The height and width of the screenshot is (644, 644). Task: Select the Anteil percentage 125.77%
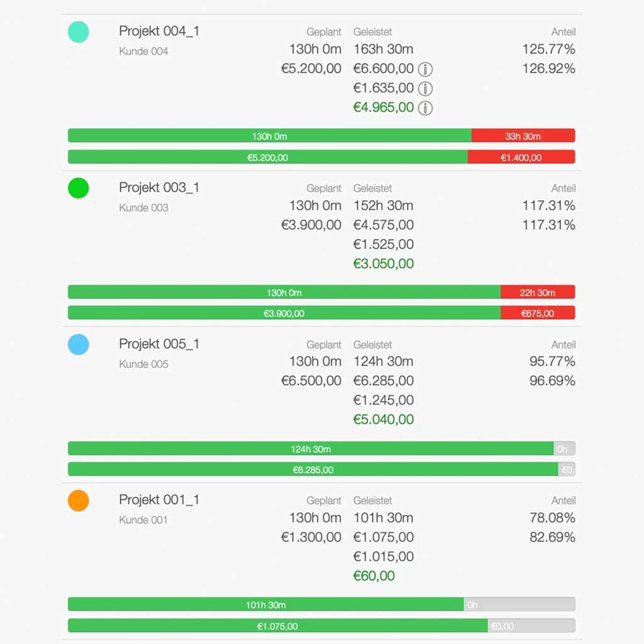point(548,48)
